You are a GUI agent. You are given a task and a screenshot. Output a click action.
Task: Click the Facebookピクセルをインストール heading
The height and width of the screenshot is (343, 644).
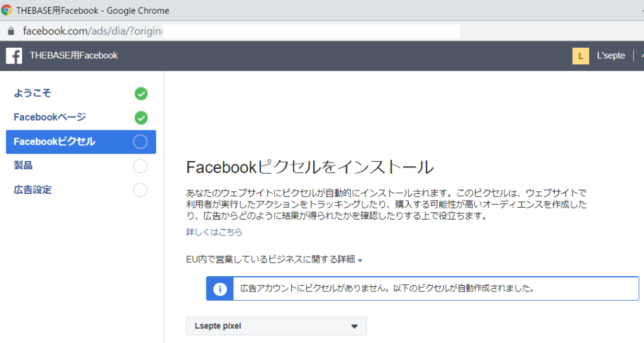tap(309, 167)
